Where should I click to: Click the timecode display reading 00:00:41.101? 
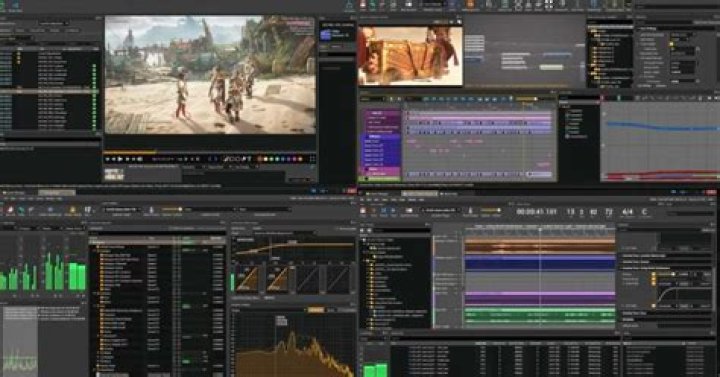(537, 212)
